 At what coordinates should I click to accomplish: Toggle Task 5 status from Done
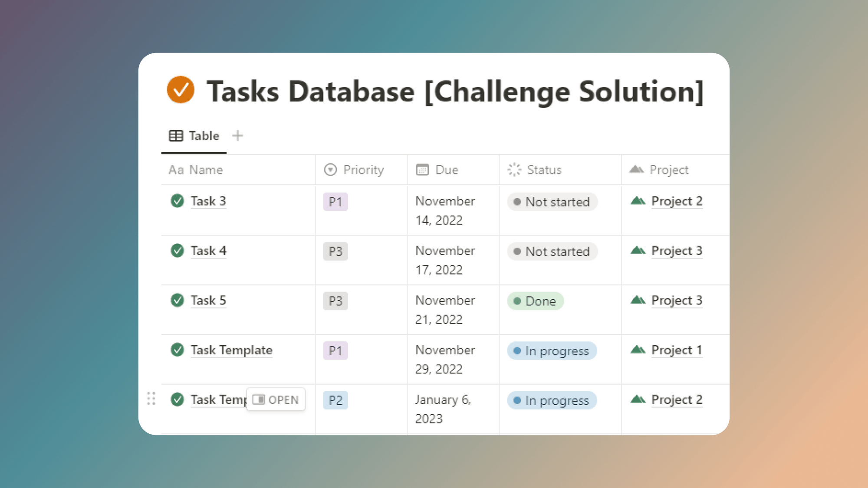(535, 301)
